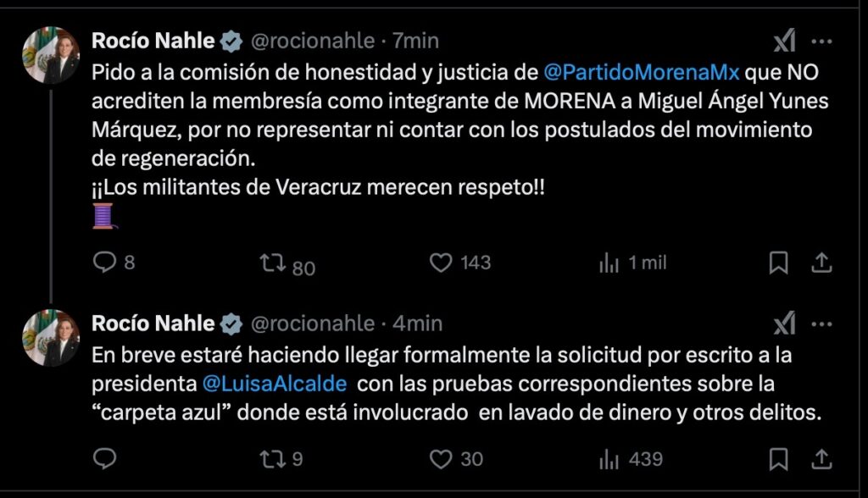The image size is (868, 498).
Task: Open the @PartidoMorenaMx mention link
Action: [x=641, y=72]
